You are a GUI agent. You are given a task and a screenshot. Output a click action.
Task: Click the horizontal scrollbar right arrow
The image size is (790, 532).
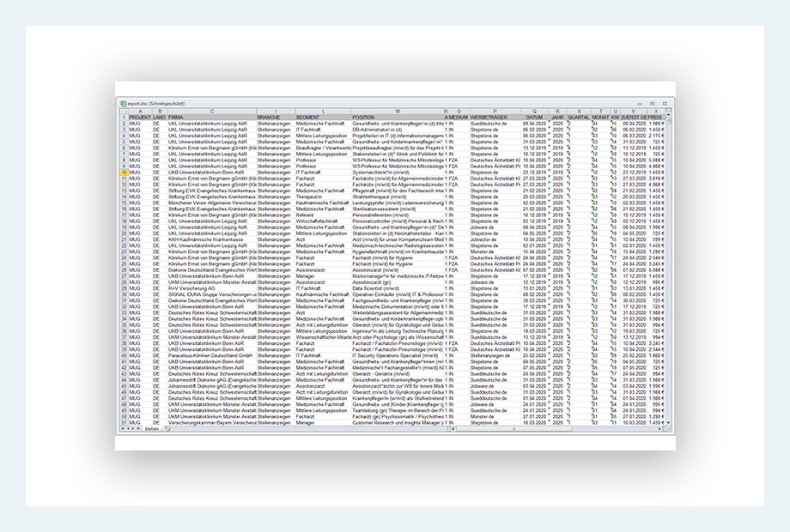(x=660, y=429)
